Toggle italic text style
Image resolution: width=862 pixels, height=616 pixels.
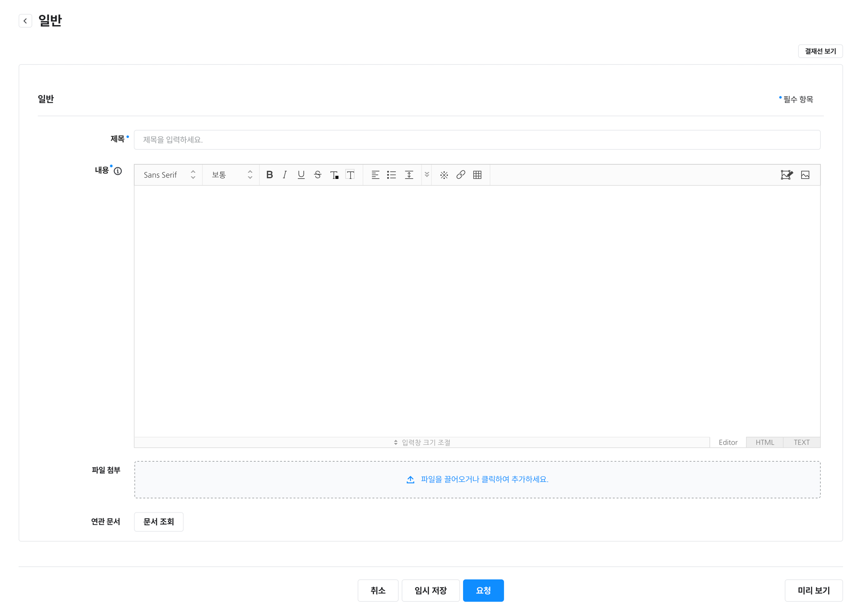[285, 175]
